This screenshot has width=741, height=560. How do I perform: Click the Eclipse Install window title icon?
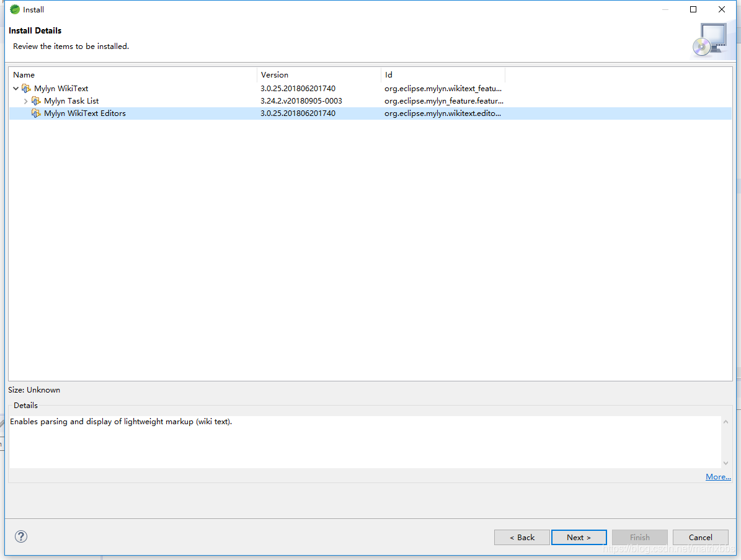(15, 9)
